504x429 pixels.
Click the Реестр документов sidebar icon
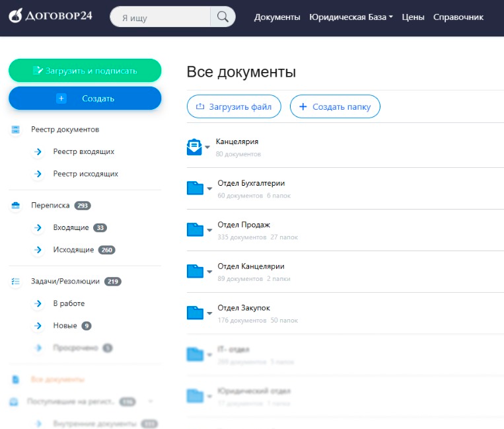tap(16, 130)
